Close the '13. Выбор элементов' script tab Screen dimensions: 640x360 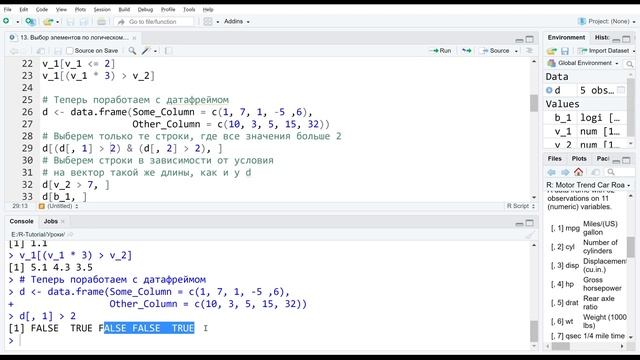point(134,38)
